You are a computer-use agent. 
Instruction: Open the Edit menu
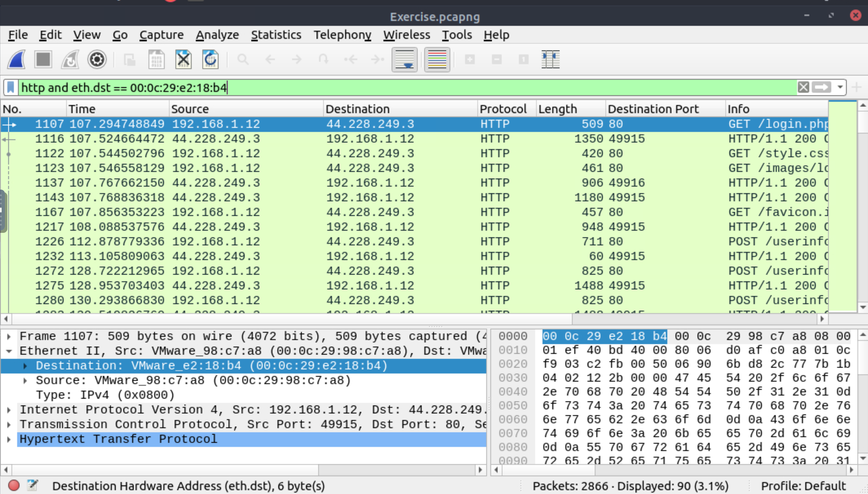51,35
